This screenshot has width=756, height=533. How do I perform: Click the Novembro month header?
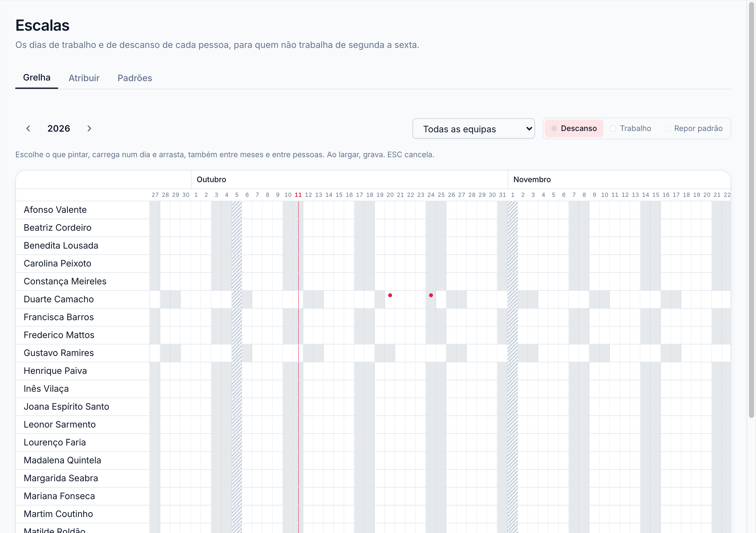(x=532, y=180)
